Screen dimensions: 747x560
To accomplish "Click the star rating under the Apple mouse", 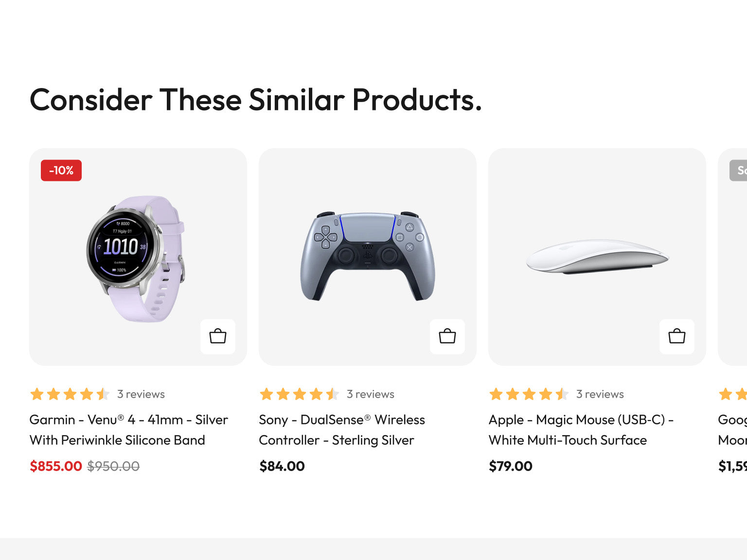I will (x=529, y=394).
